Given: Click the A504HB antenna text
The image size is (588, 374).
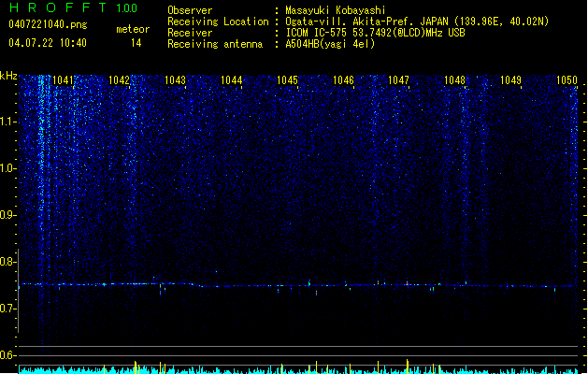Looking at the screenshot, I should point(330,44).
